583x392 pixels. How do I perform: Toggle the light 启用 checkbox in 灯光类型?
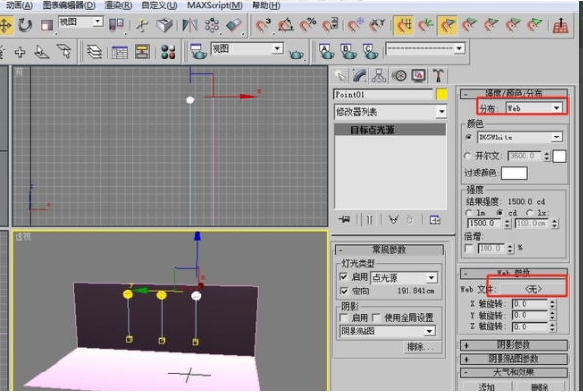click(344, 277)
